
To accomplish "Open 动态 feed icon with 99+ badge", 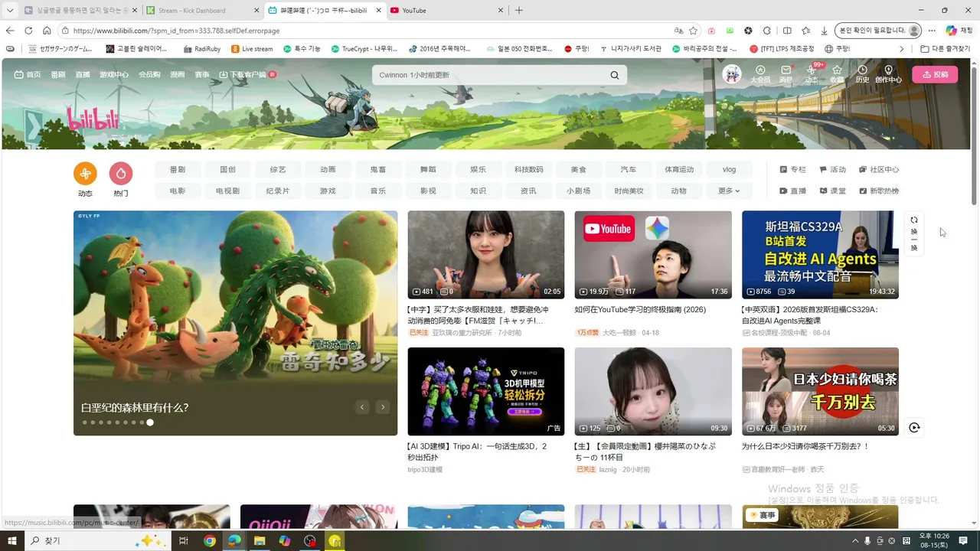I will coord(812,74).
